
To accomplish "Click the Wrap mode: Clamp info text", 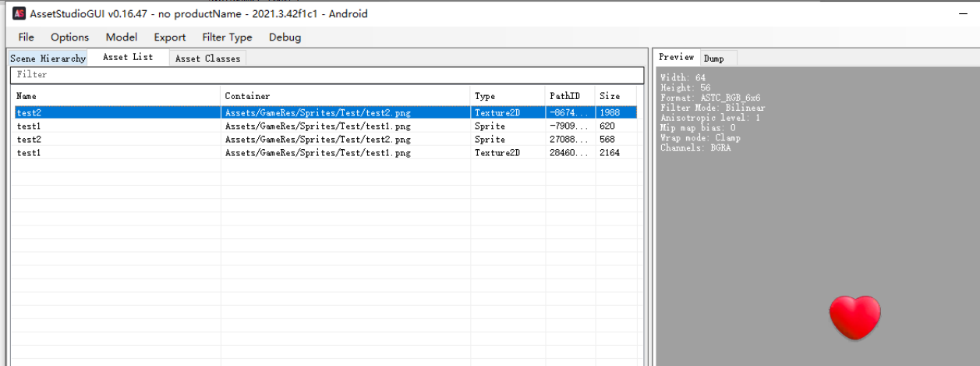I will pyautogui.click(x=700, y=138).
